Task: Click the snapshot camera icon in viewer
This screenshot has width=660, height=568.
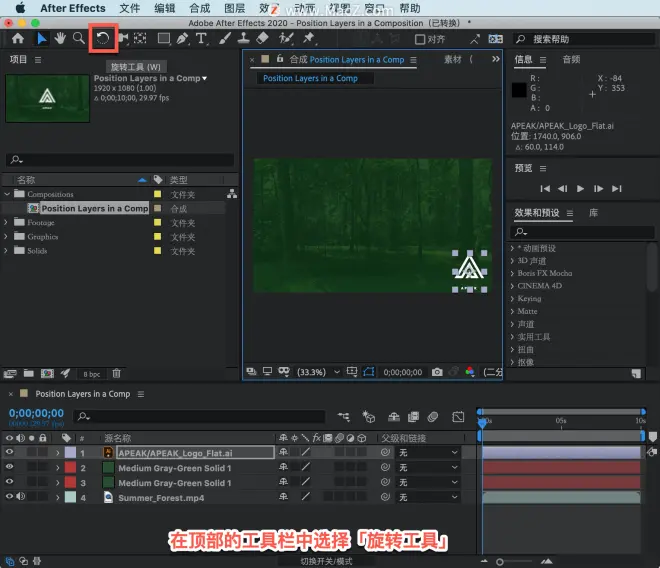Action: click(437, 372)
